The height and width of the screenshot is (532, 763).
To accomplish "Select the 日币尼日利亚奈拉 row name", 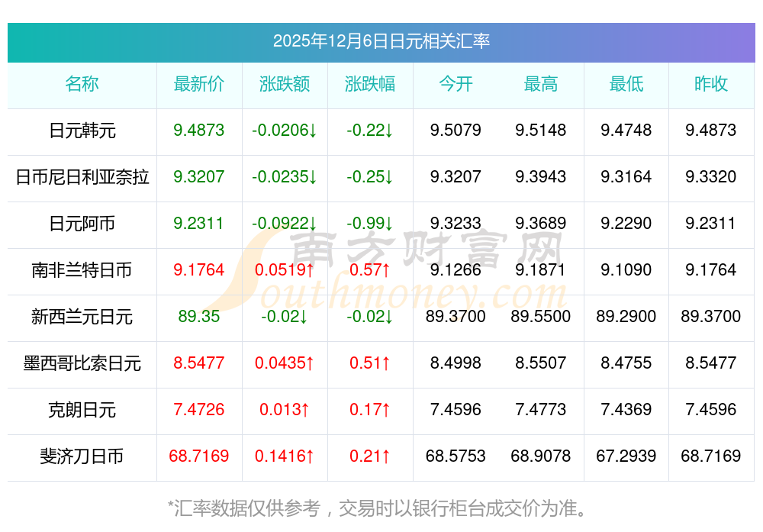I will pyautogui.click(x=82, y=176).
